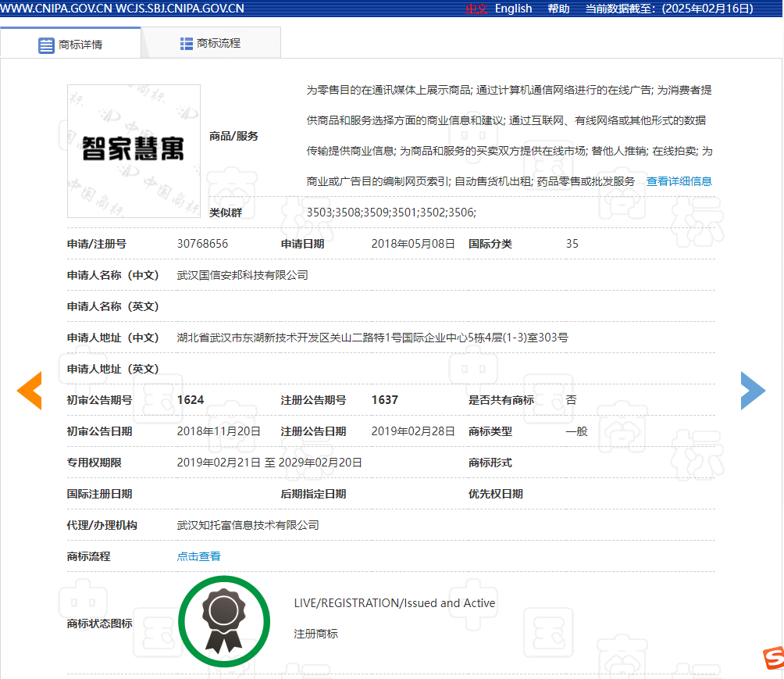Click the 后期指定日期 label
The image size is (784, 679).
pyautogui.click(x=313, y=494)
